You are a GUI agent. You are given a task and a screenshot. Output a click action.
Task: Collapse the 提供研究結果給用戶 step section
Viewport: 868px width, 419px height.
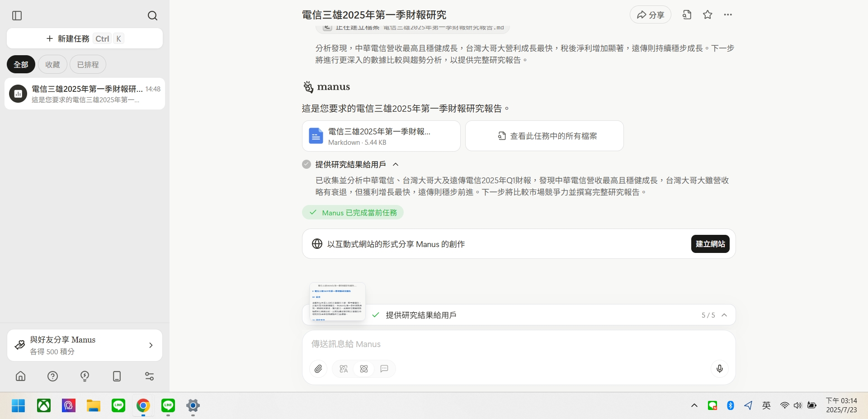coord(396,165)
